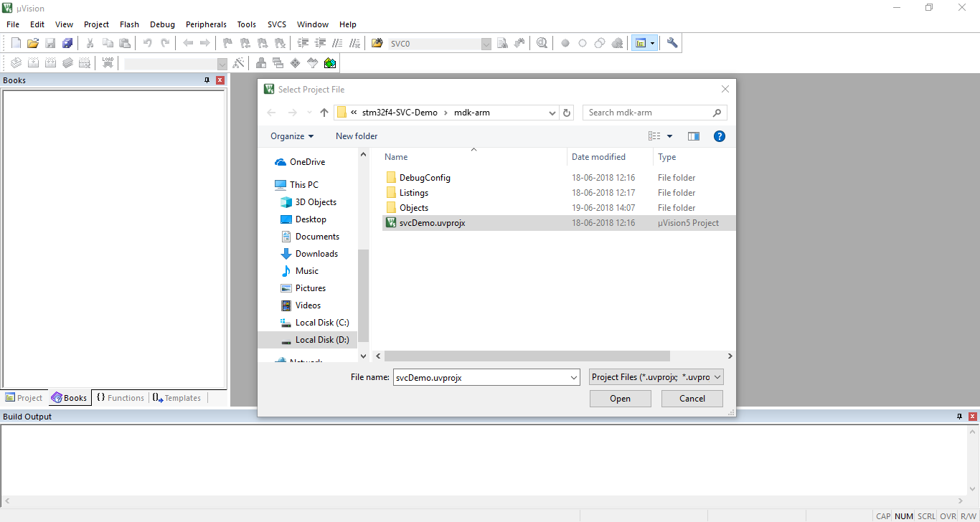Open the Peripherals menu
The height and width of the screenshot is (522, 980).
206,24
